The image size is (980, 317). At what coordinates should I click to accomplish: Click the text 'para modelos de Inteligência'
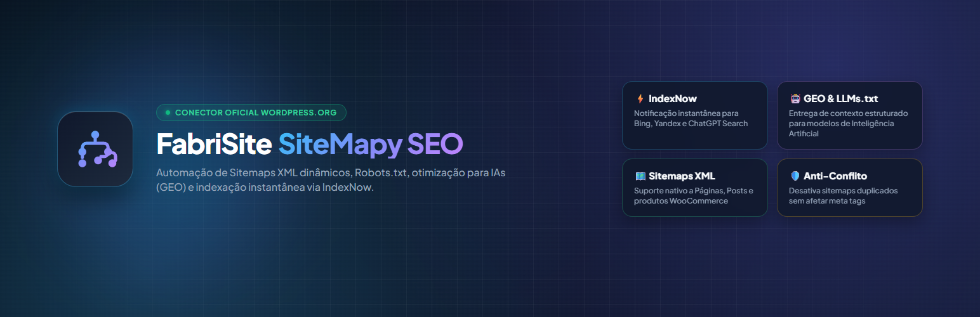click(x=841, y=124)
